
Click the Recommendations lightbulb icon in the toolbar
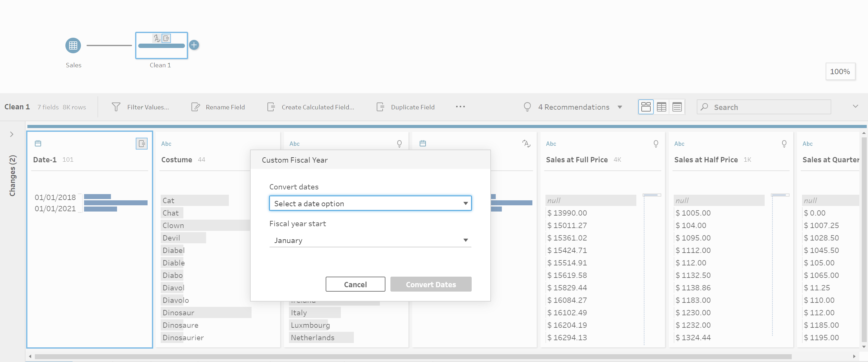(527, 107)
